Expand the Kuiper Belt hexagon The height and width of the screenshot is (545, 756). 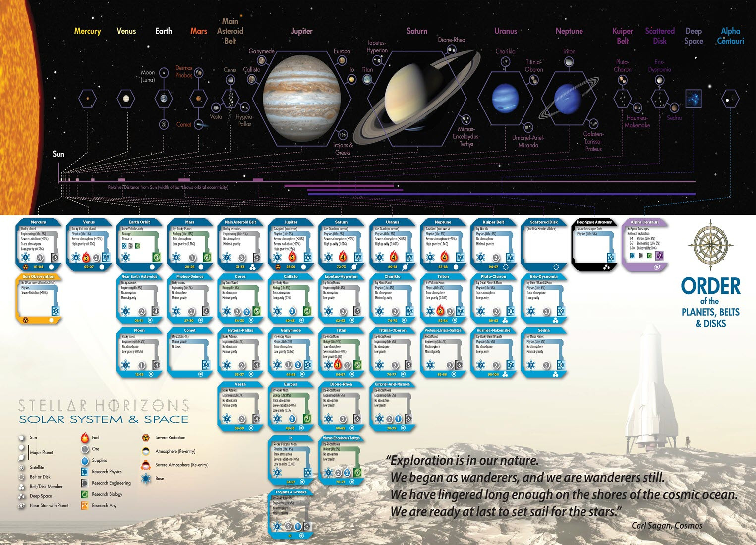click(x=623, y=98)
